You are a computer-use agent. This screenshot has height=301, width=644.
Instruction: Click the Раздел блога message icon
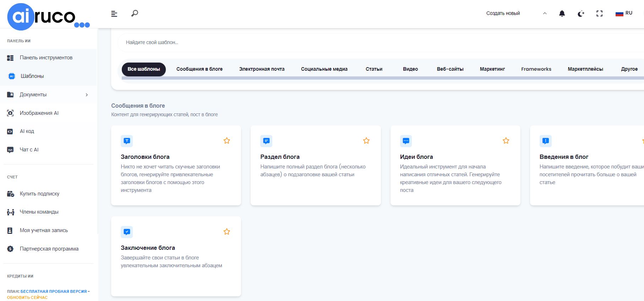click(x=266, y=141)
